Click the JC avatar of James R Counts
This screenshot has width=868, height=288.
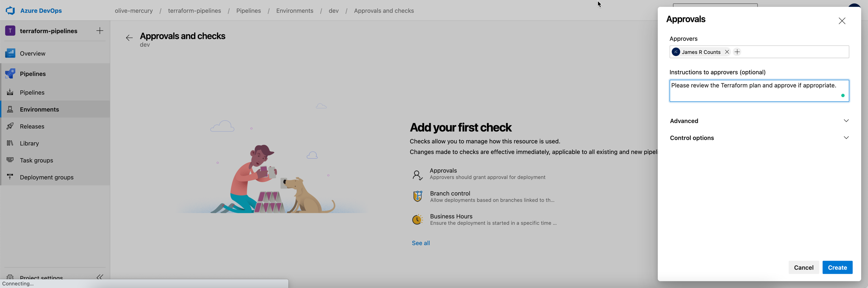(676, 52)
